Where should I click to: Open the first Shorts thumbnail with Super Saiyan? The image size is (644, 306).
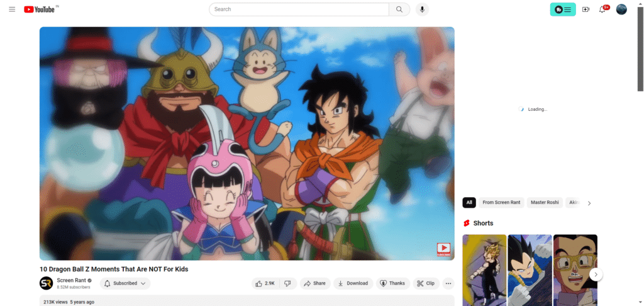[x=484, y=270]
